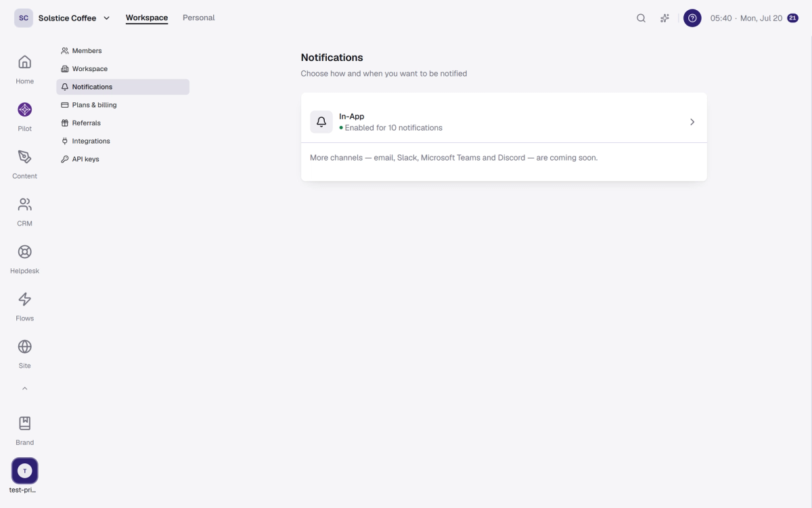Open the Brand book icon
The image size is (812, 508).
tap(24, 423)
